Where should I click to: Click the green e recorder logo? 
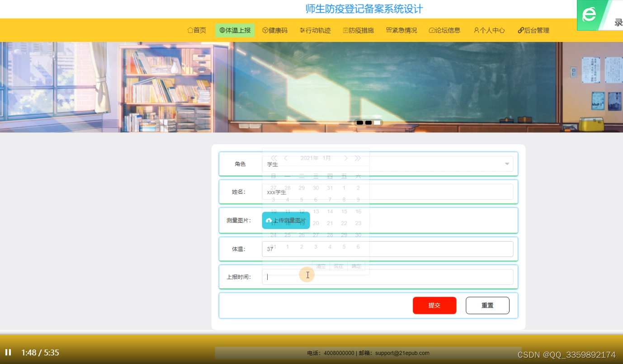click(x=589, y=15)
